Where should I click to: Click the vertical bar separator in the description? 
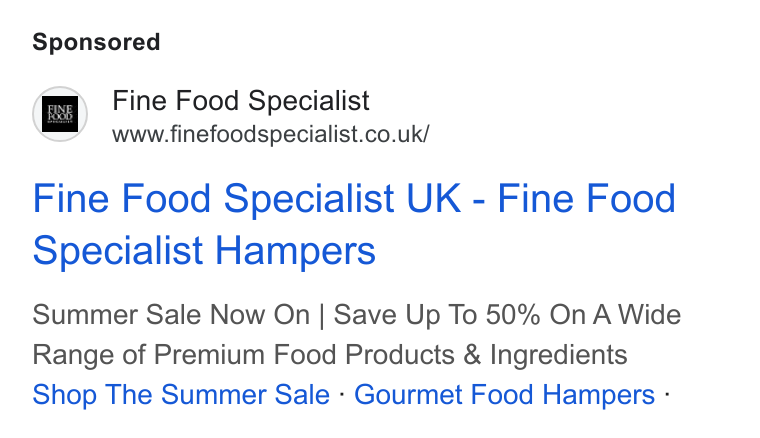tap(321, 316)
